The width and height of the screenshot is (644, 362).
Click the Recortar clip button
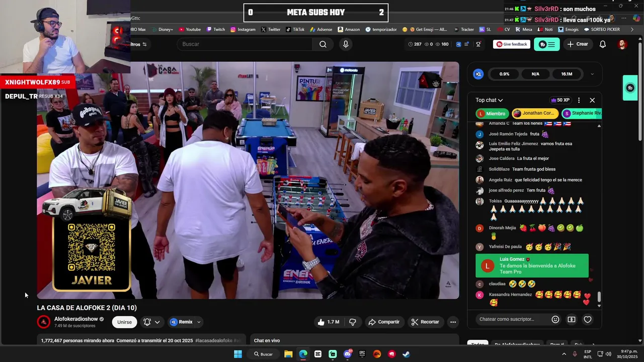[x=425, y=322]
